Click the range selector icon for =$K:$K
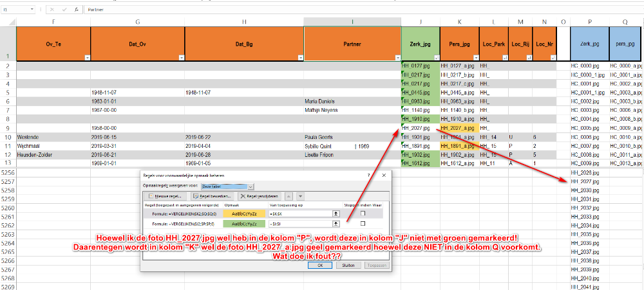Viewport: 644px width, 290px height. tap(335, 213)
